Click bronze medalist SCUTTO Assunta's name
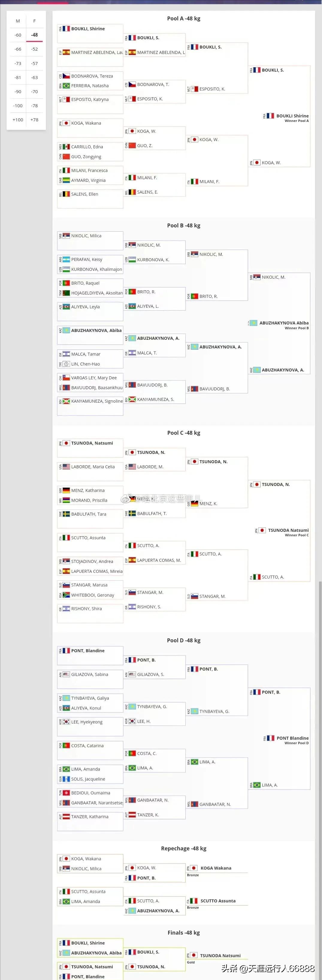Image resolution: width=322 pixels, height=980 pixels. 218,901
